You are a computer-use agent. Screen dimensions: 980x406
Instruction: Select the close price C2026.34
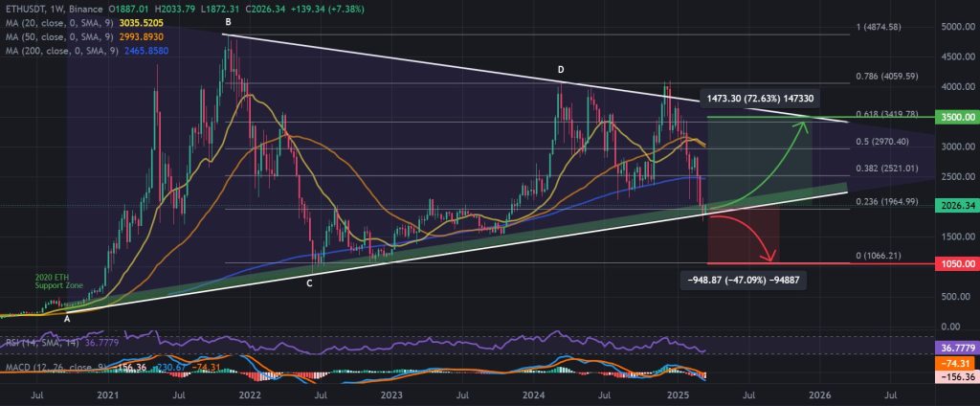coord(267,11)
